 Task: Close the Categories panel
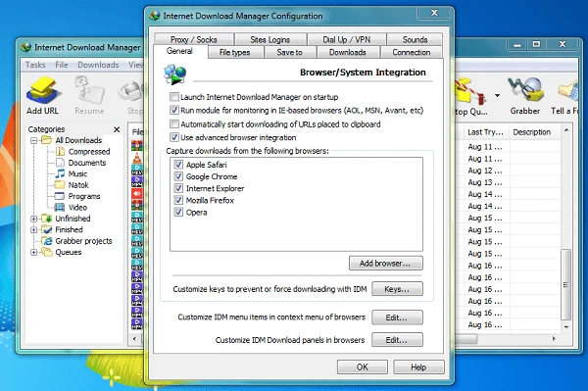[117, 129]
